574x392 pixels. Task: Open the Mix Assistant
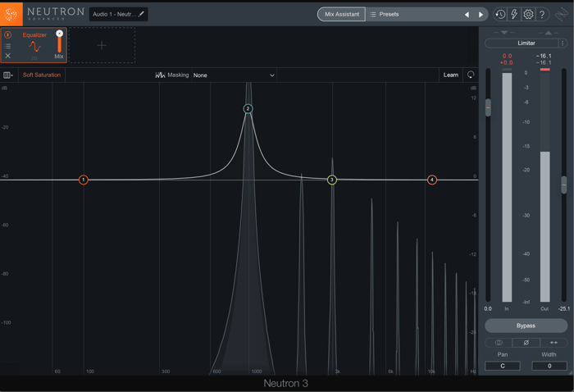tap(342, 14)
